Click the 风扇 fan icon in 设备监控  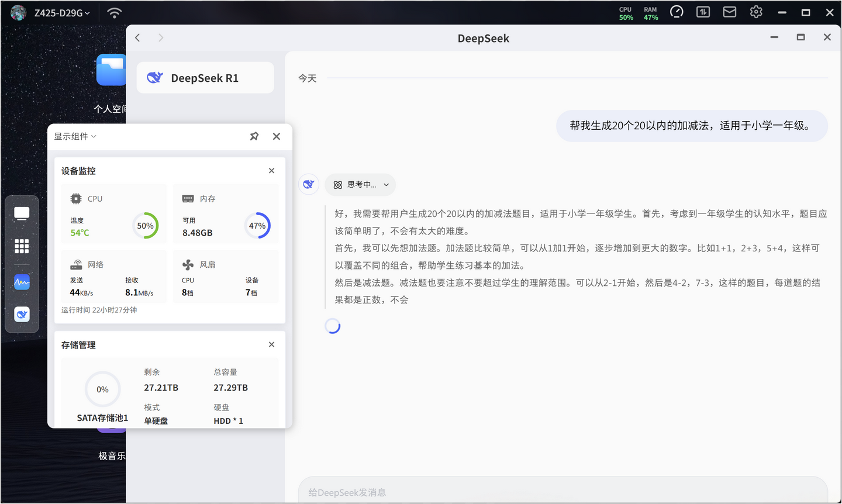[x=188, y=265]
